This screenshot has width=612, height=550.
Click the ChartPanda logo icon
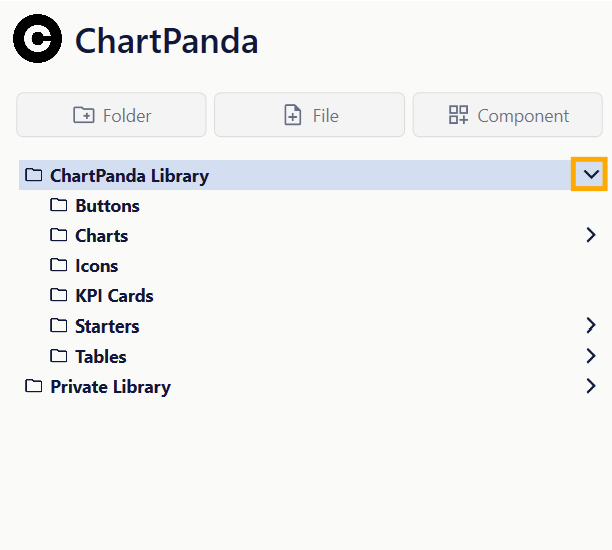[x=38, y=39]
